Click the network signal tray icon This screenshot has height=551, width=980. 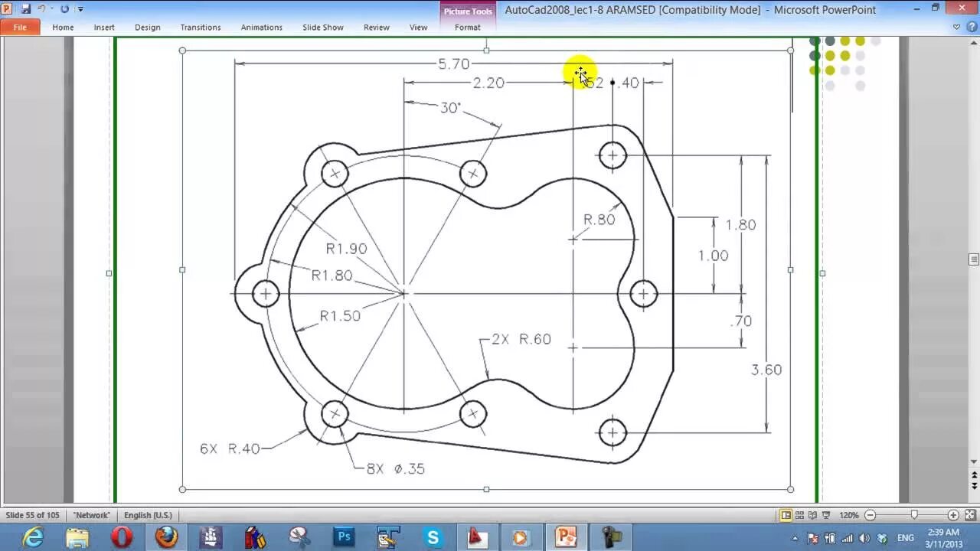click(848, 538)
